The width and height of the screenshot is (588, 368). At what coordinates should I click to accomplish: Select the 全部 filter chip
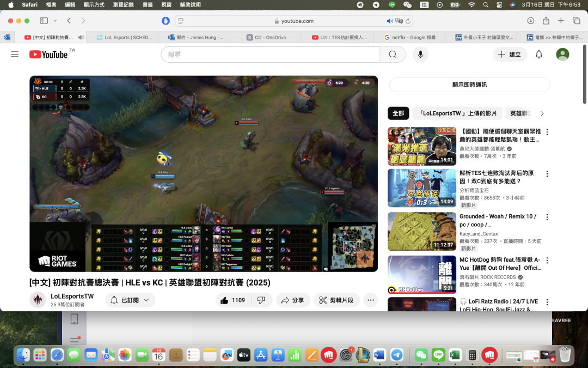(398, 113)
